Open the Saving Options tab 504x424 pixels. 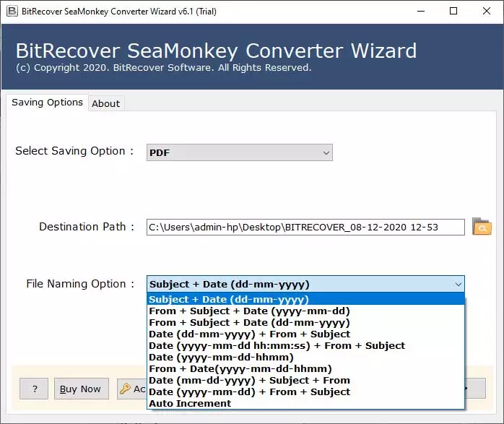point(47,103)
